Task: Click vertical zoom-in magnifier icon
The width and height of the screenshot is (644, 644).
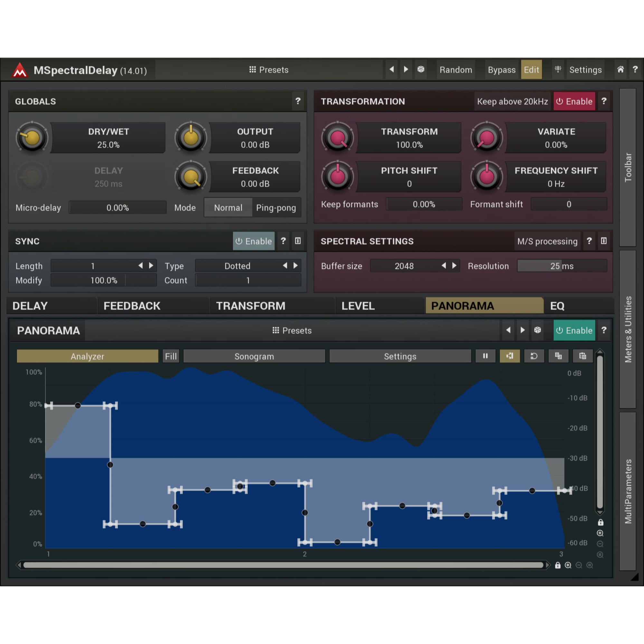Action: coord(600,533)
